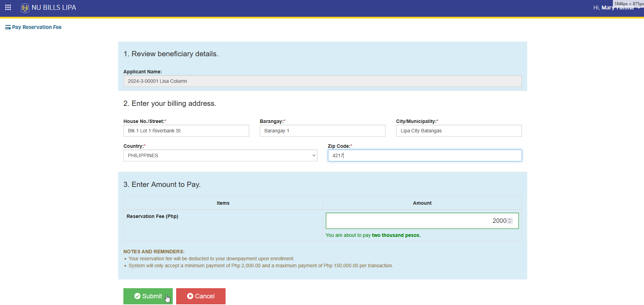The height and width of the screenshot is (305, 644).
Task: Select 'Enter your billing address' heading
Action: 170,103
